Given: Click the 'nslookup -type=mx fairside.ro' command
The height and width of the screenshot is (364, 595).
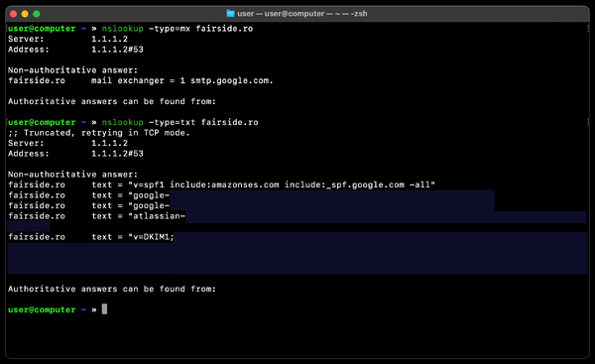Looking at the screenshot, I should (x=178, y=29).
